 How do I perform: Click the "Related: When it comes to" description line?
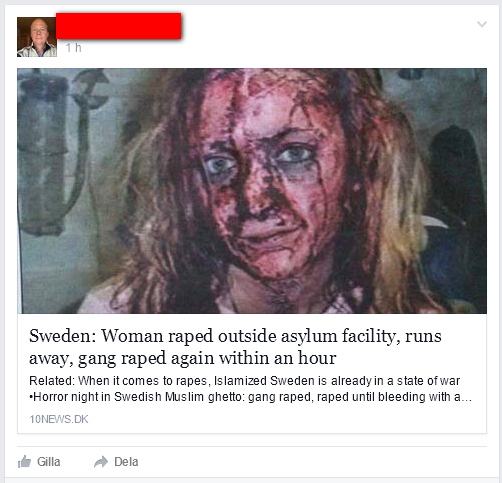pyautogui.click(x=244, y=381)
